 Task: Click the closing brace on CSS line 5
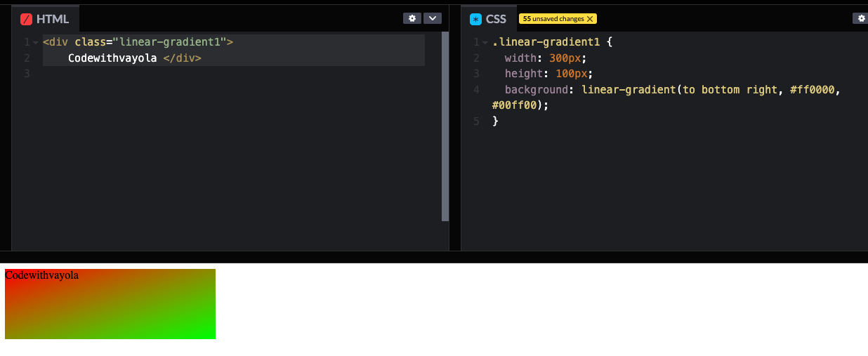point(495,121)
